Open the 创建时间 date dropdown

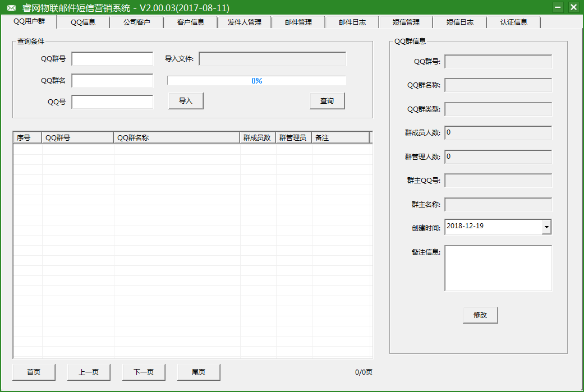pyautogui.click(x=545, y=227)
